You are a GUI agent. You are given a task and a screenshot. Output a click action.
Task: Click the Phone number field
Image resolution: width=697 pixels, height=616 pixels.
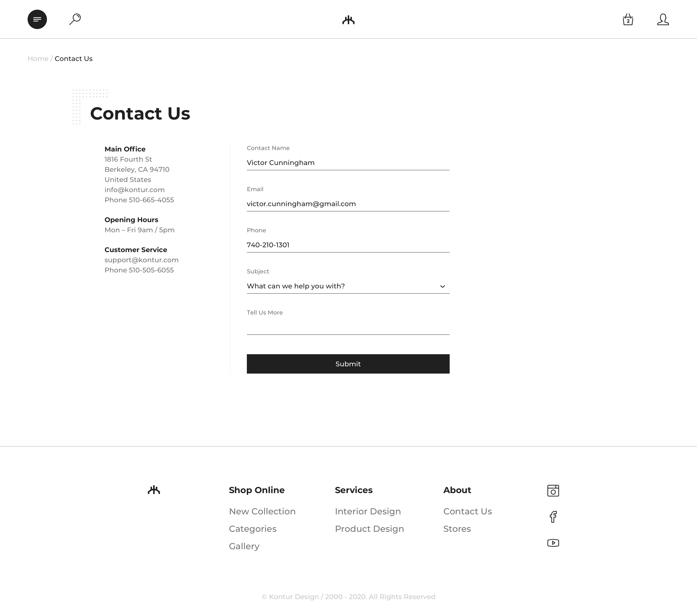click(348, 245)
